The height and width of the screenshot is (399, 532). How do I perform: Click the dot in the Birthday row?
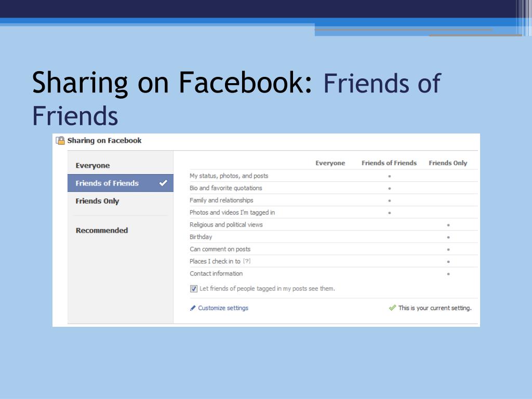(x=448, y=237)
